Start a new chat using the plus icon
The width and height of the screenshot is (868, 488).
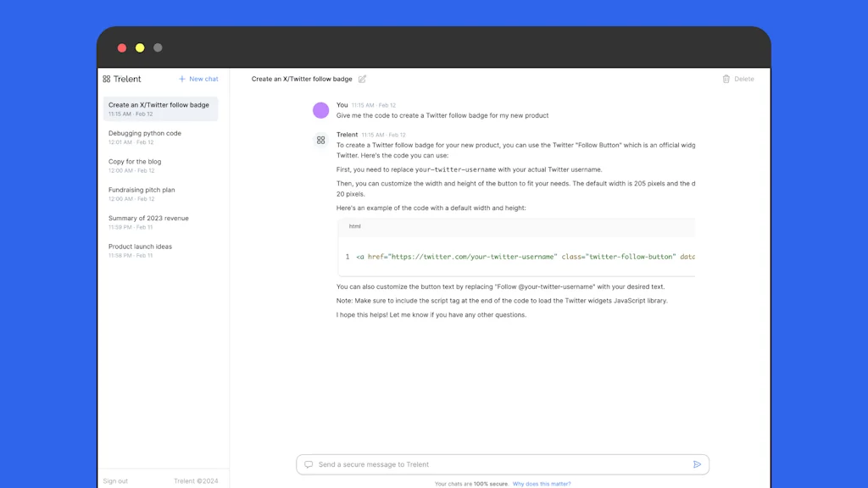click(x=181, y=79)
